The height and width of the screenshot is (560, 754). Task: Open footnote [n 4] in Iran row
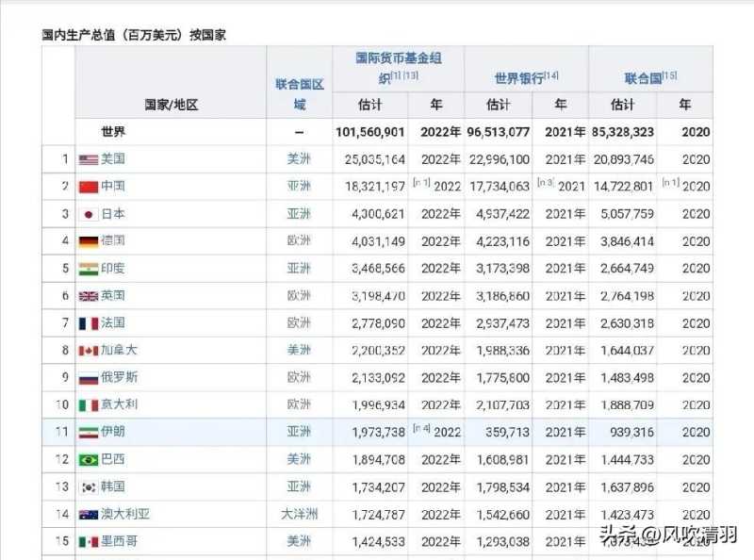pos(421,428)
